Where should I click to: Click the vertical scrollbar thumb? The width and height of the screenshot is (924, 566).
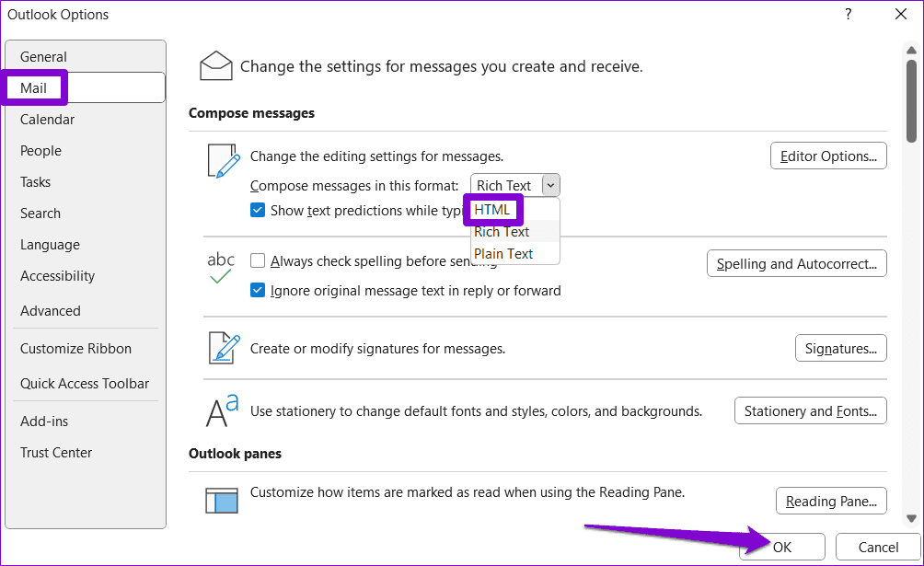pyautogui.click(x=912, y=101)
